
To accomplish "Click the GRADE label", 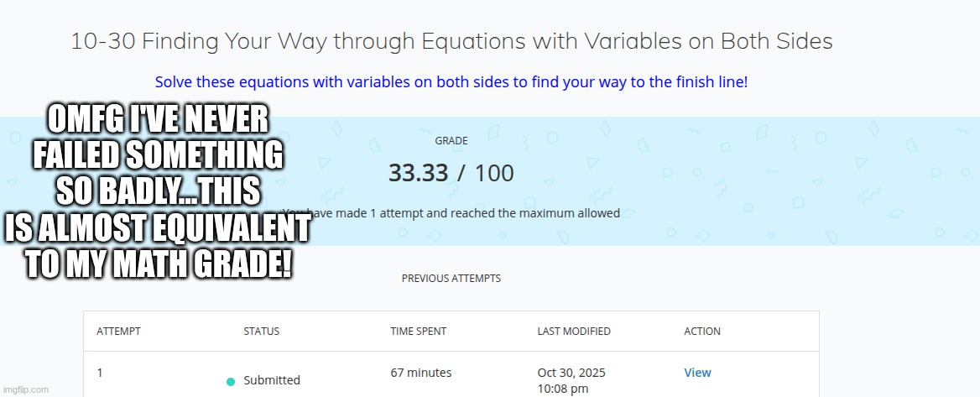I will coord(451,141).
